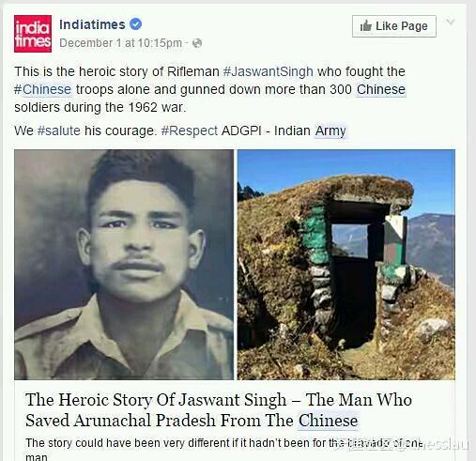Open the #salute hashtag
The image size is (476, 461).
pyautogui.click(x=59, y=131)
